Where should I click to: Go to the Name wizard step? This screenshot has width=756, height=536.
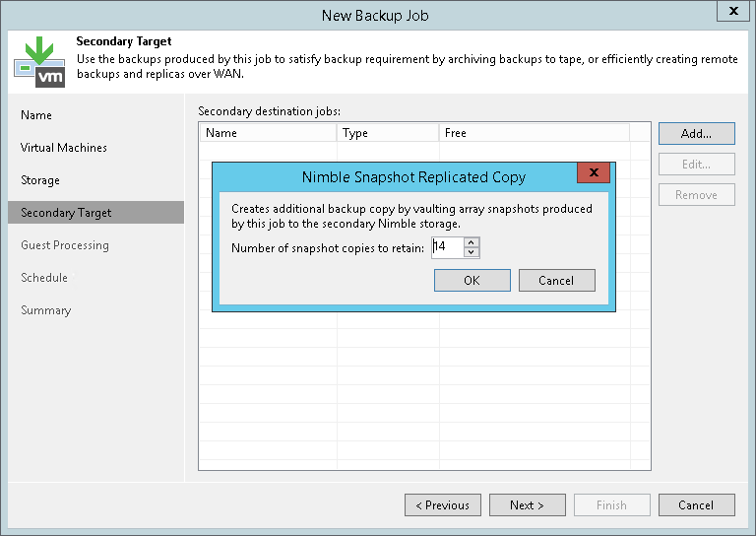coord(36,115)
